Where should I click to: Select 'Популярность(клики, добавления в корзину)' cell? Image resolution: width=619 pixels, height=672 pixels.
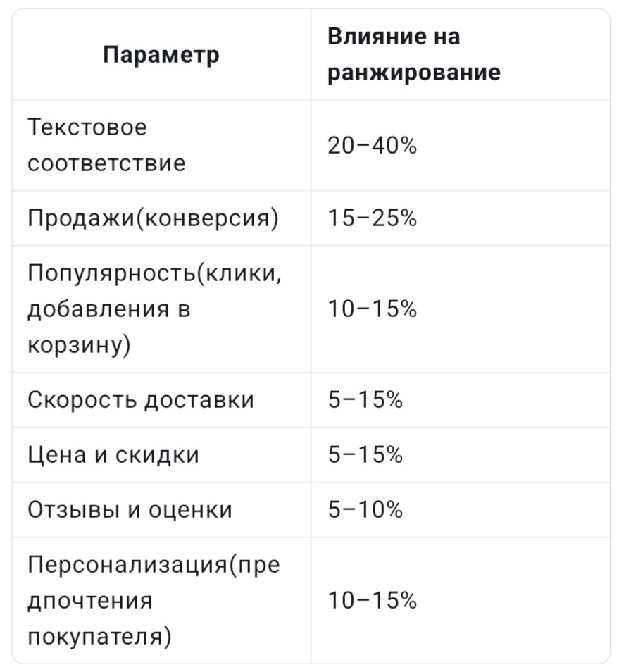pyautogui.click(x=154, y=309)
